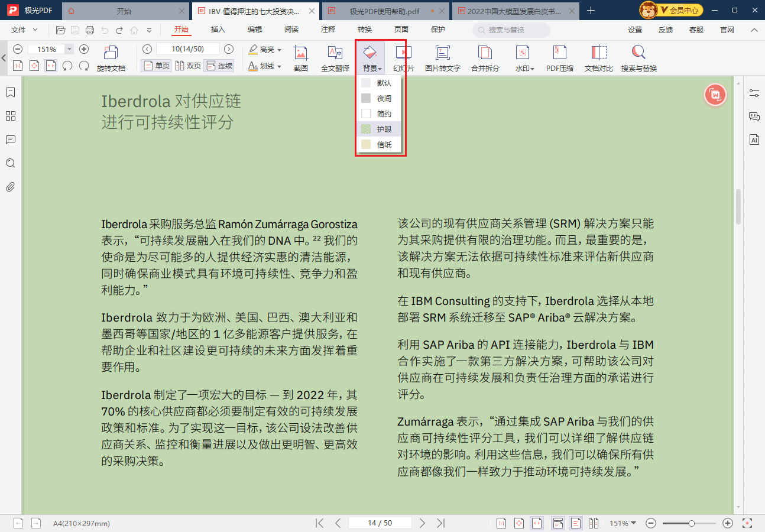Image resolution: width=765 pixels, height=532 pixels.
Task: Open the 全文翻译 translation tool
Action: tap(335, 59)
